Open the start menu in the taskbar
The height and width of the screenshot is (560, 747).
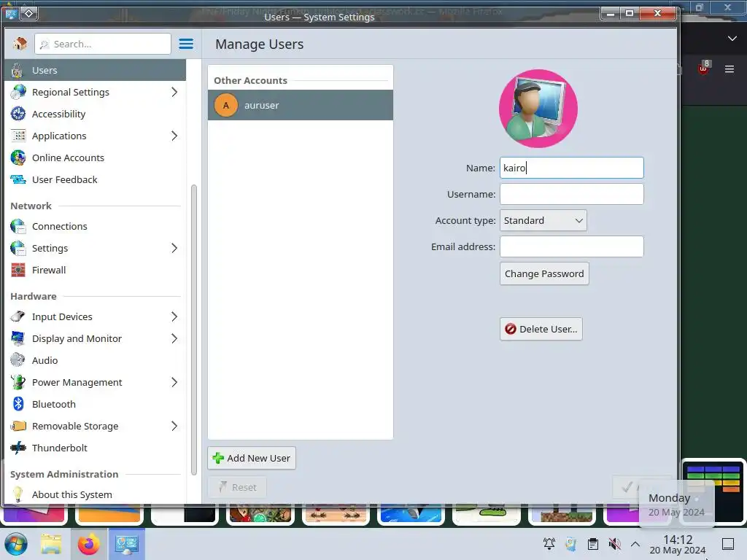pos(16,544)
